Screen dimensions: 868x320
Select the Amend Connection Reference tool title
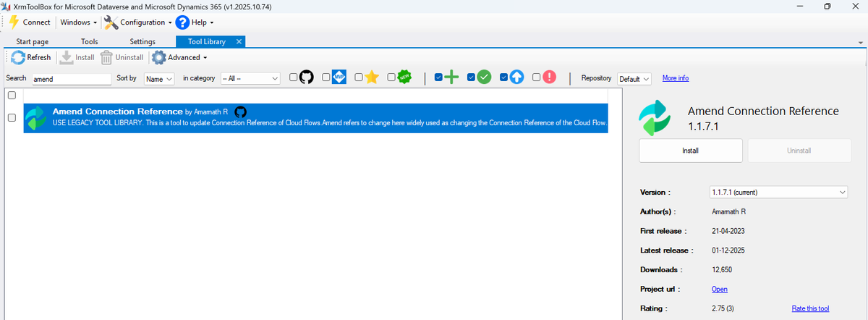pos(117,111)
